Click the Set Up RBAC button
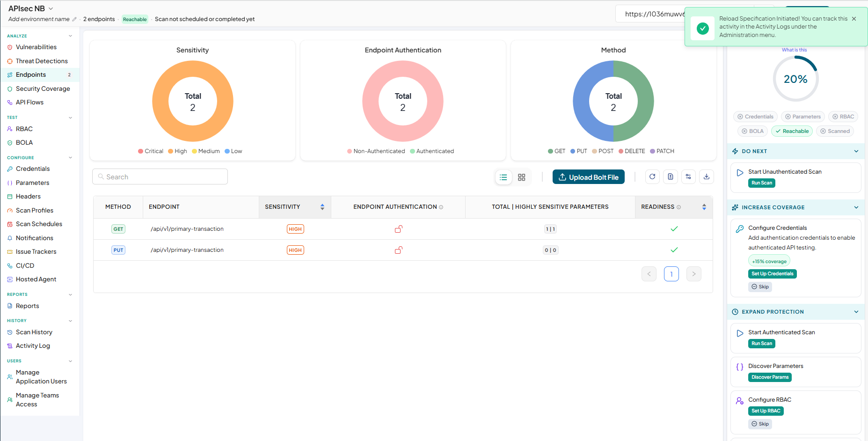This screenshot has height=441, width=868. (x=766, y=411)
